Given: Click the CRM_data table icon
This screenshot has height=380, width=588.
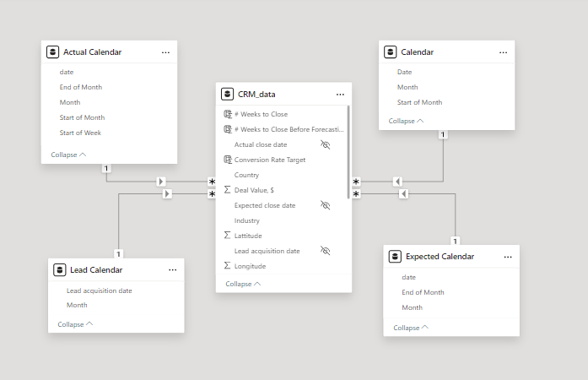Looking at the screenshot, I should pyautogui.click(x=227, y=95).
